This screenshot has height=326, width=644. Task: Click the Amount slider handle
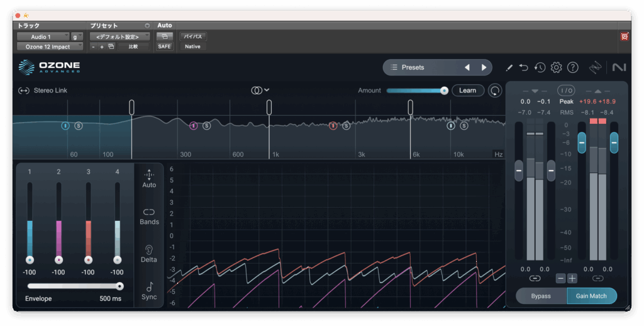pos(444,91)
